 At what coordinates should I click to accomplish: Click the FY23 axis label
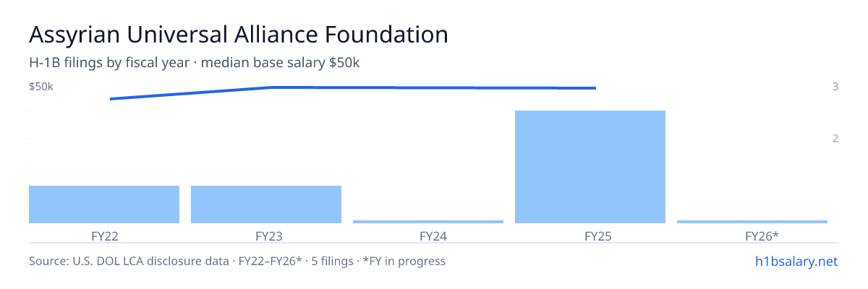266,236
